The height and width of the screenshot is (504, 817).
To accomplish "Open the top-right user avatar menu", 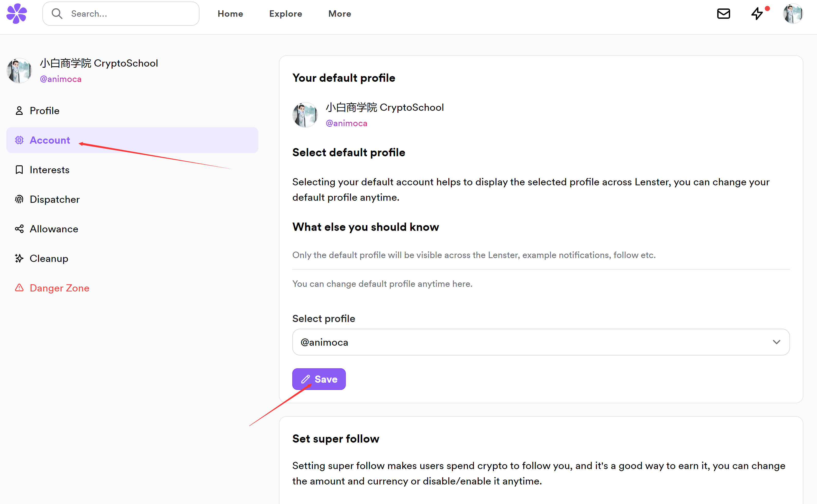I will tap(793, 14).
